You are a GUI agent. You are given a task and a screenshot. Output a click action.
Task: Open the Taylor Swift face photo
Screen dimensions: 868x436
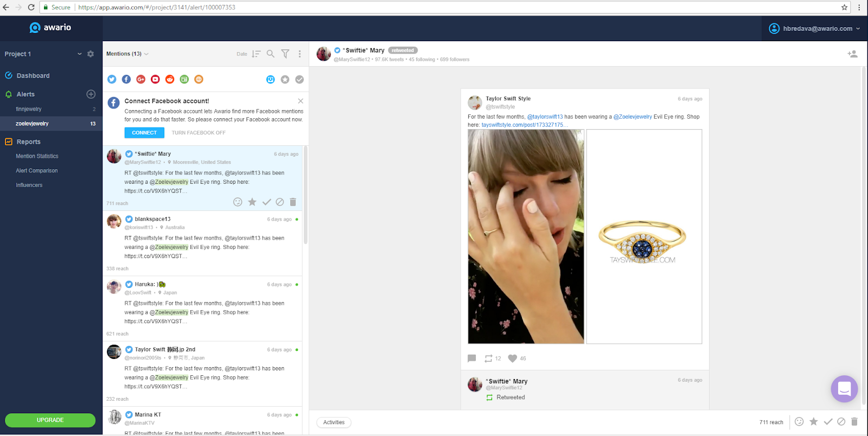pyautogui.click(x=526, y=236)
